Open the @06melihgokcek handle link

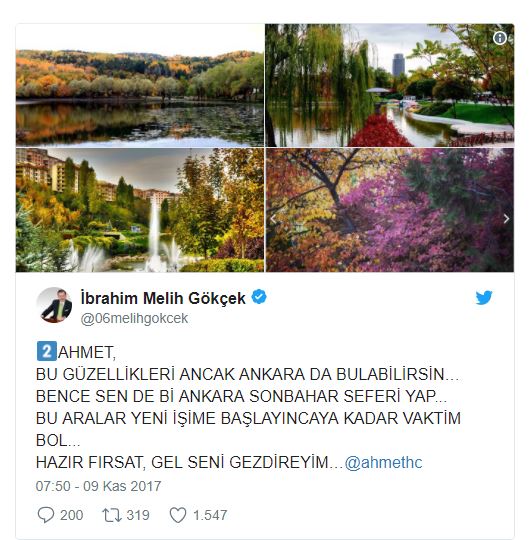pyautogui.click(x=134, y=319)
